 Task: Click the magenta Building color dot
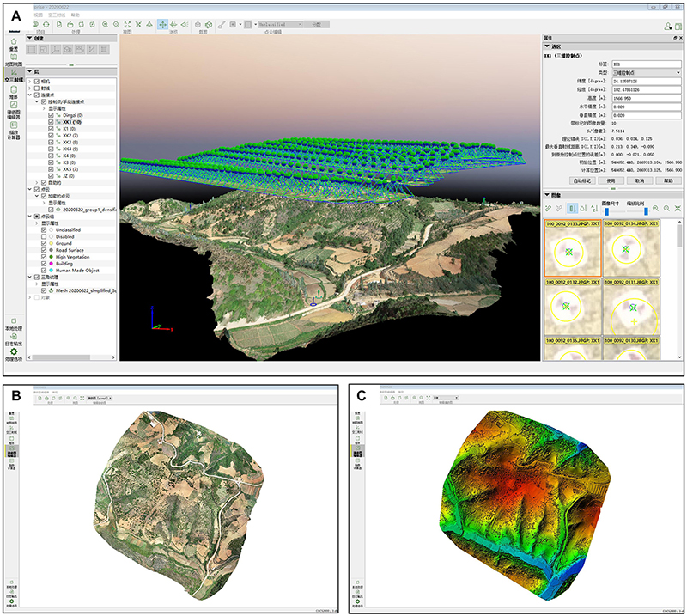click(52, 264)
